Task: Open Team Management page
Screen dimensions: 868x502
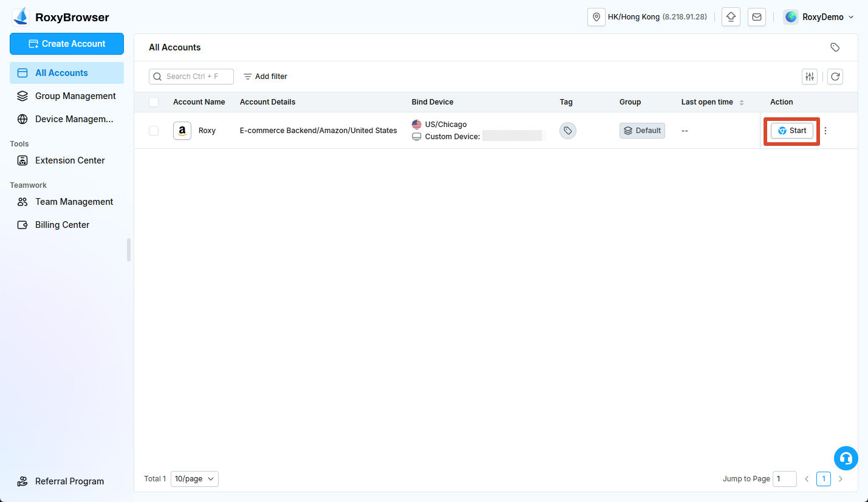Action: [x=67, y=202]
